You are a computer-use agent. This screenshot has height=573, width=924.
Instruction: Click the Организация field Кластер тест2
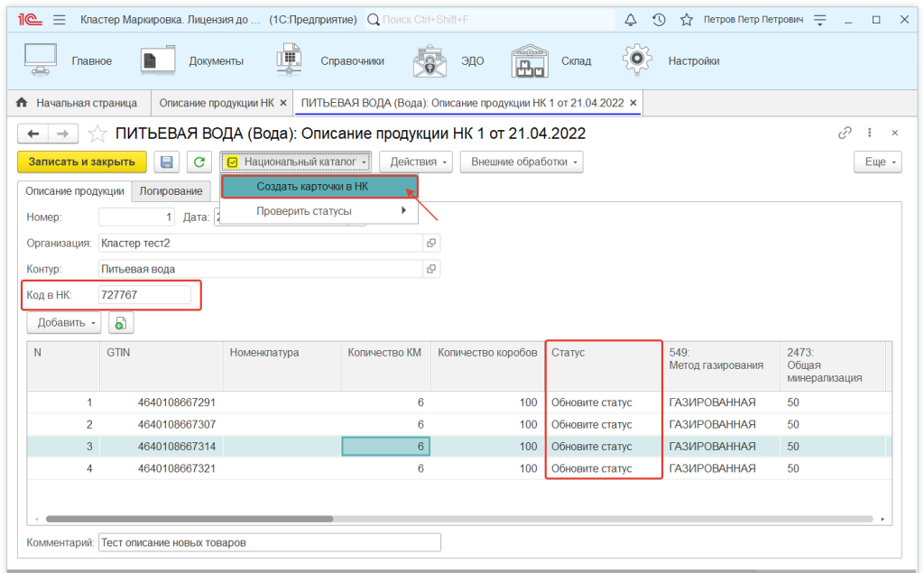point(261,243)
